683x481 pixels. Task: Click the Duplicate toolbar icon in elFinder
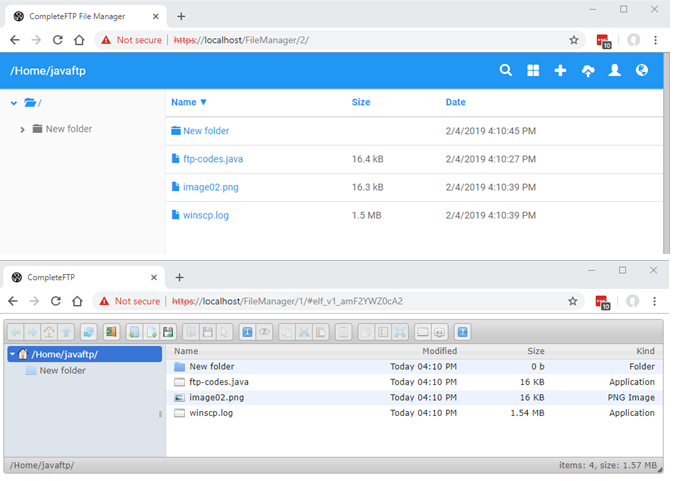pos(366,332)
